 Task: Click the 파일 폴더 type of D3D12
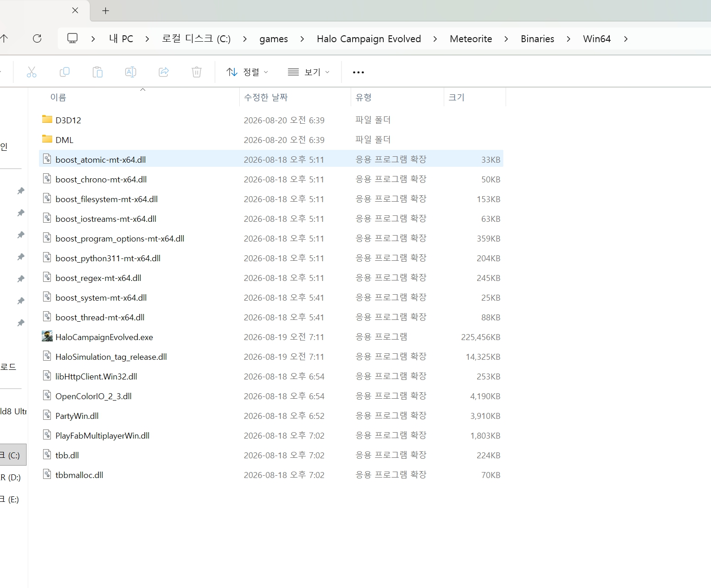click(373, 120)
